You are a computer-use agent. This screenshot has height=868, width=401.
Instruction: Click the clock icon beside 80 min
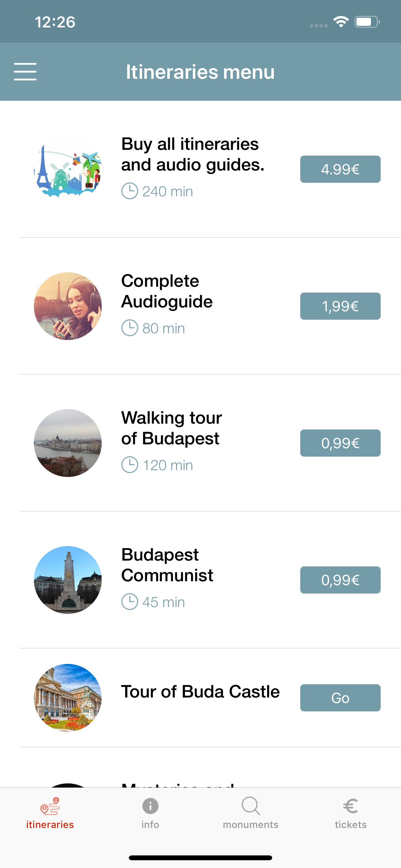coord(130,328)
